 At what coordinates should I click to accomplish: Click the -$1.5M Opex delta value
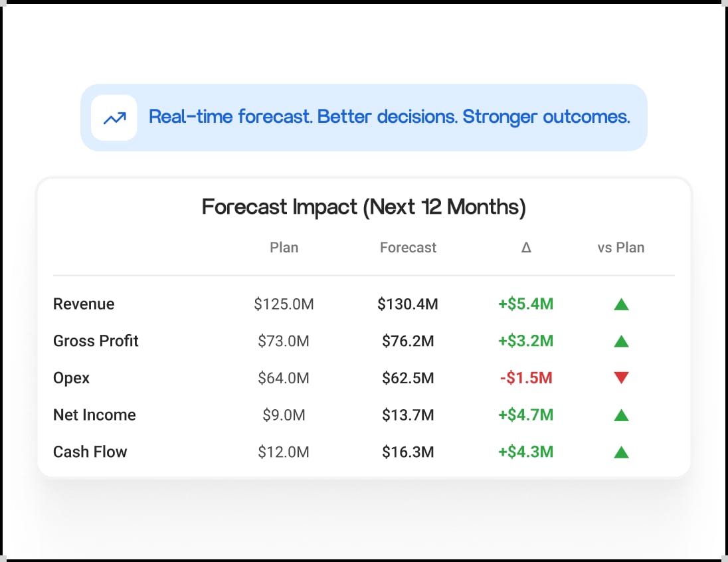[x=526, y=377]
